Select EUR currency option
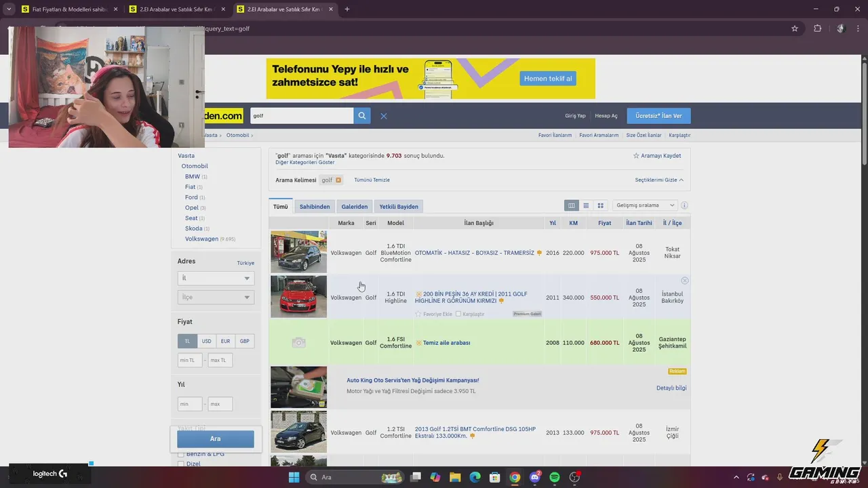 click(x=225, y=341)
